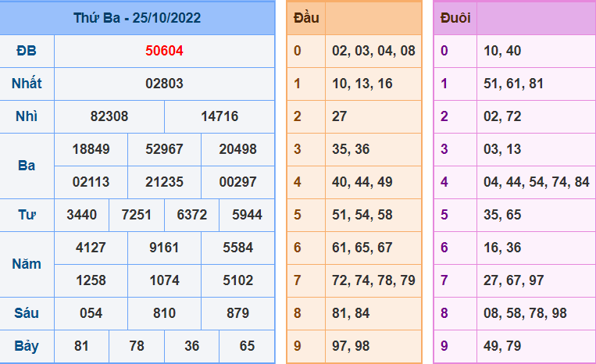Click the Nhất row label
Image resolution: width=596 pixels, height=364 pixels.
click(27, 84)
